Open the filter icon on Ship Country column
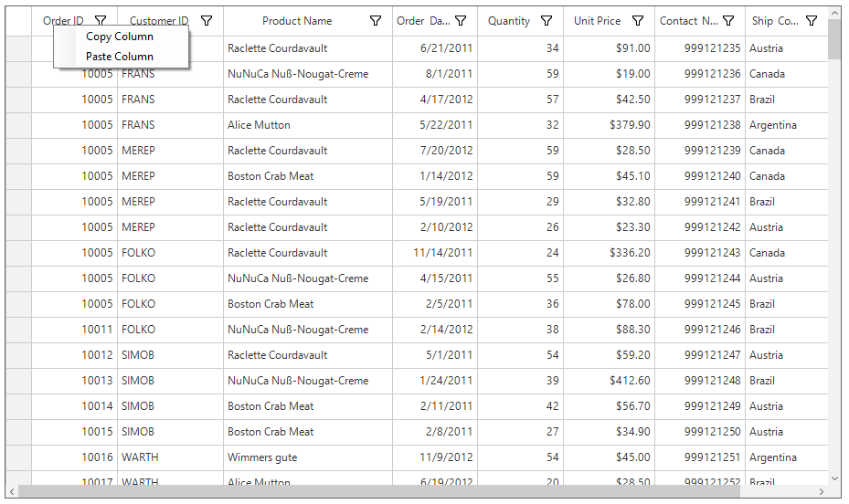Viewport: 849px width, 504px height. [x=812, y=21]
